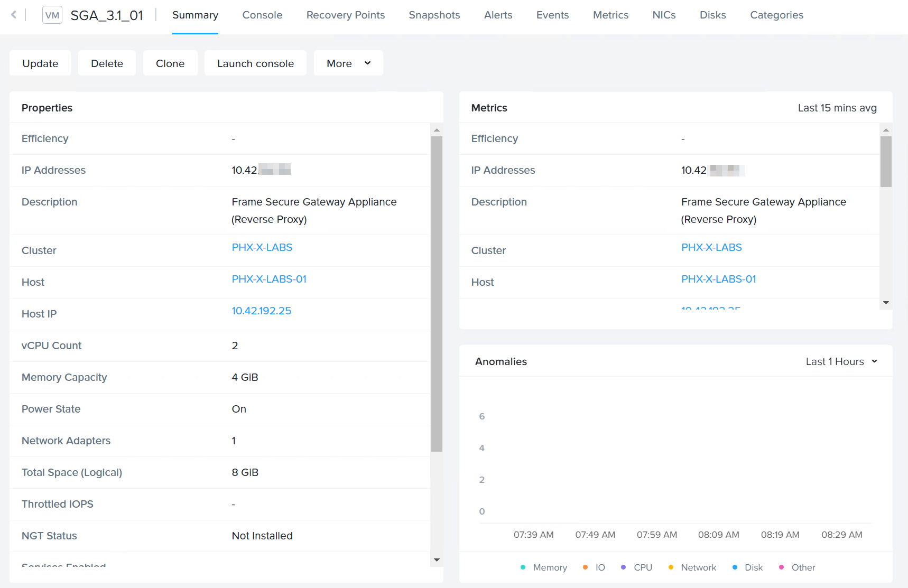
Task: Toggle Network series in Anomalies legend
Action: [x=692, y=567]
